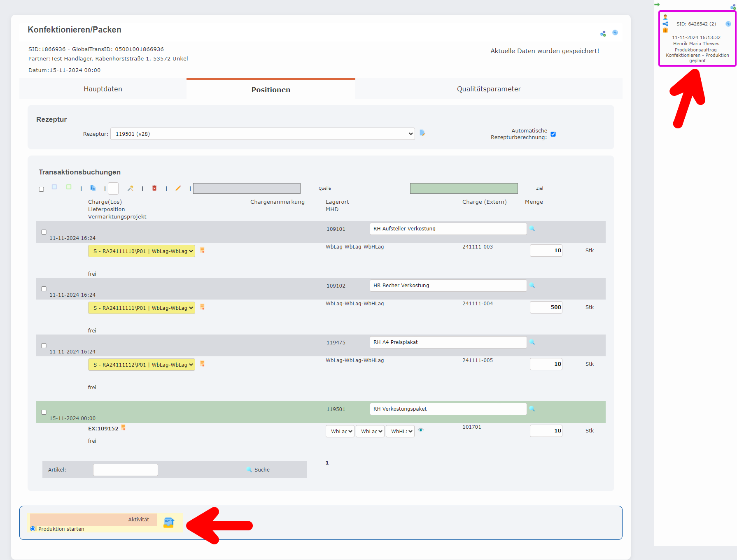
Task: Open the Qualitätsparameter tab
Action: point(488,89)
